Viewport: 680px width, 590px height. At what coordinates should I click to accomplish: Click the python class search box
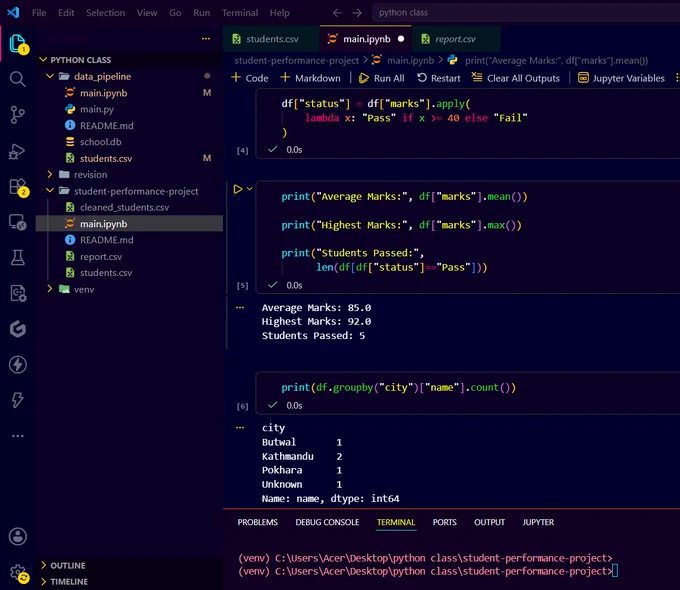click(526, 13)
